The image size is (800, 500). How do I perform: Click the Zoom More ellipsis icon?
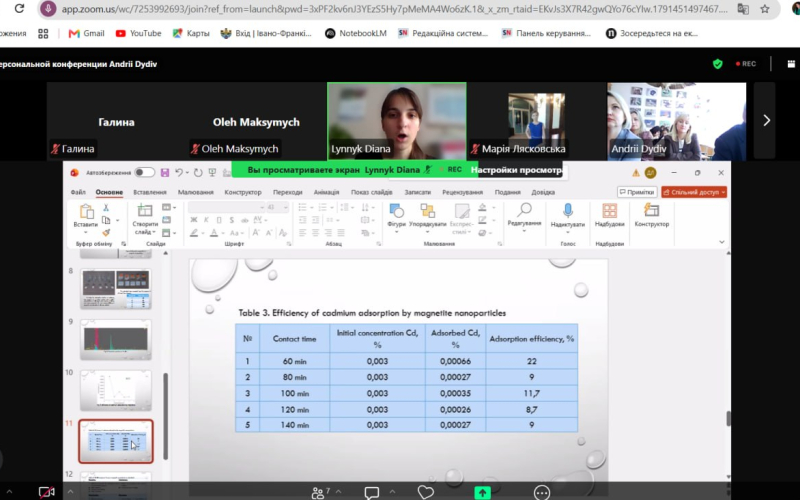click(541, 493)
